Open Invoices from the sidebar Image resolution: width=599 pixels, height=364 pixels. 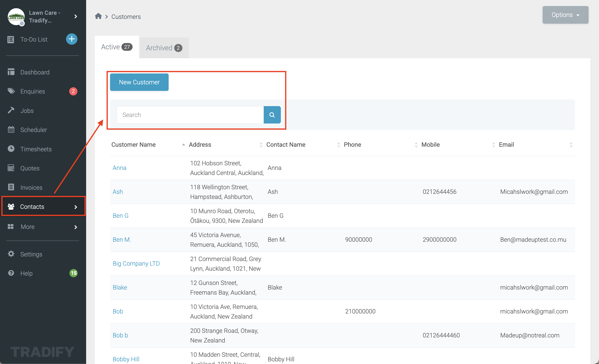click(x=31, y=188)
